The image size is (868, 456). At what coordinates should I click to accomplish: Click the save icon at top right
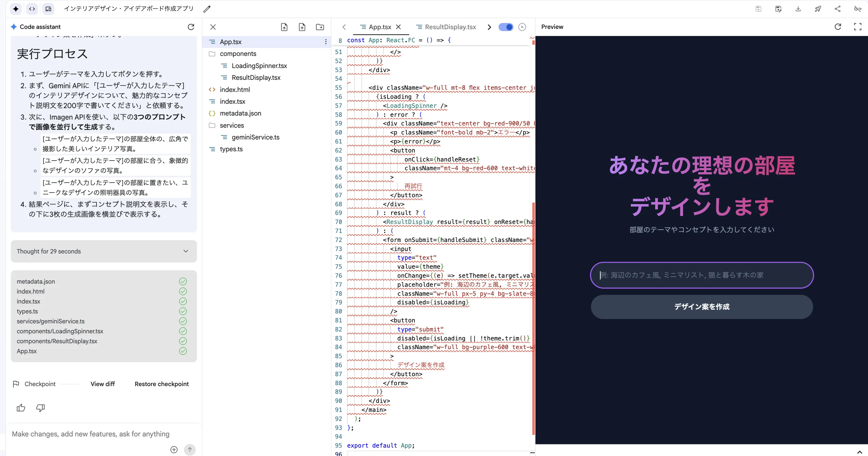(759, 9)
